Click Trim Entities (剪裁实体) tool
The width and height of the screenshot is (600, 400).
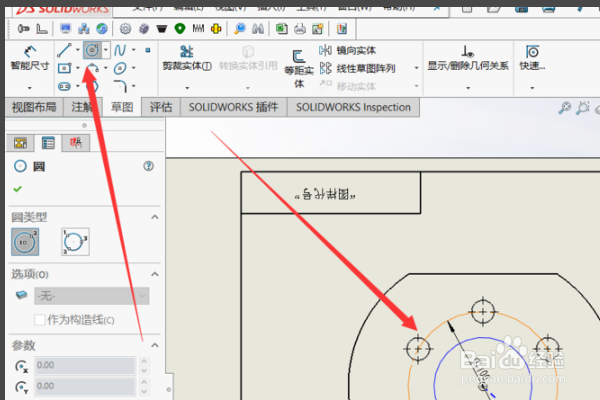click(x=187, y=58)
